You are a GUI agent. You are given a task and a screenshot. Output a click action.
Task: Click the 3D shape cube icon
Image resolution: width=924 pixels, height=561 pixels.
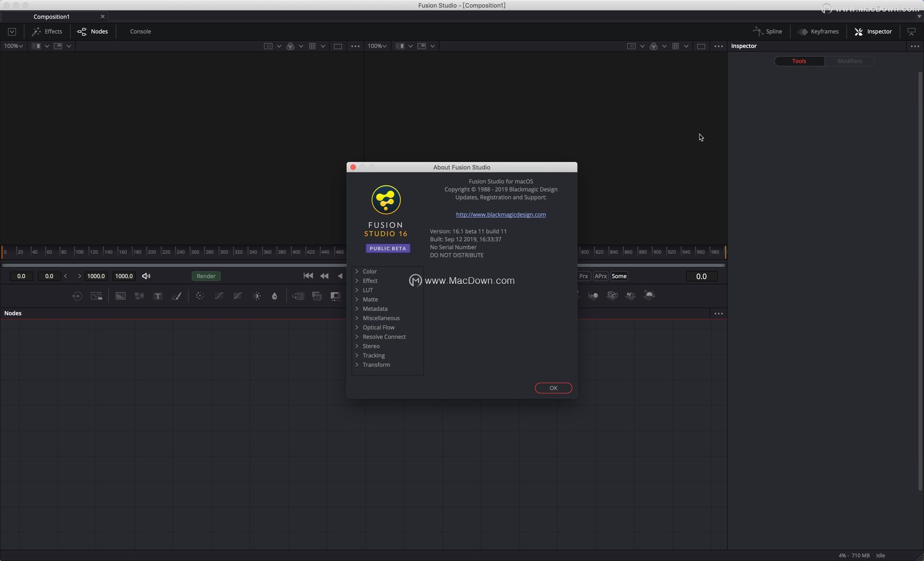point(612,295)
